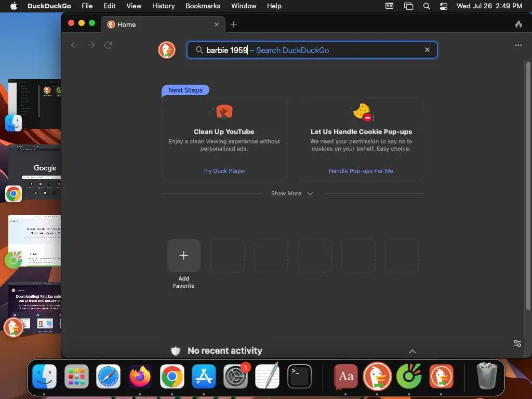Click Try Duck Player link
Viewport: 532px width, 399px height.
(224, 171)
